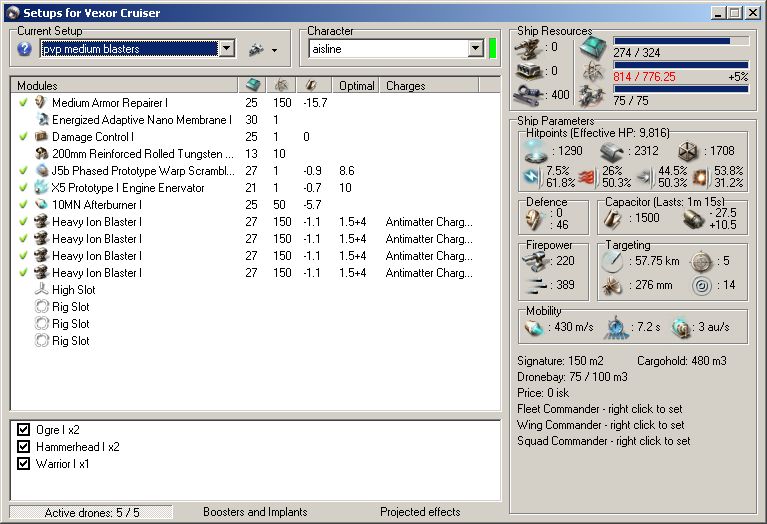Image resolution: width=767 pixels, height=524 pixels.
Task: Toggle the Hammerhead I x2 drone checkbox
Action: point(23,446)
